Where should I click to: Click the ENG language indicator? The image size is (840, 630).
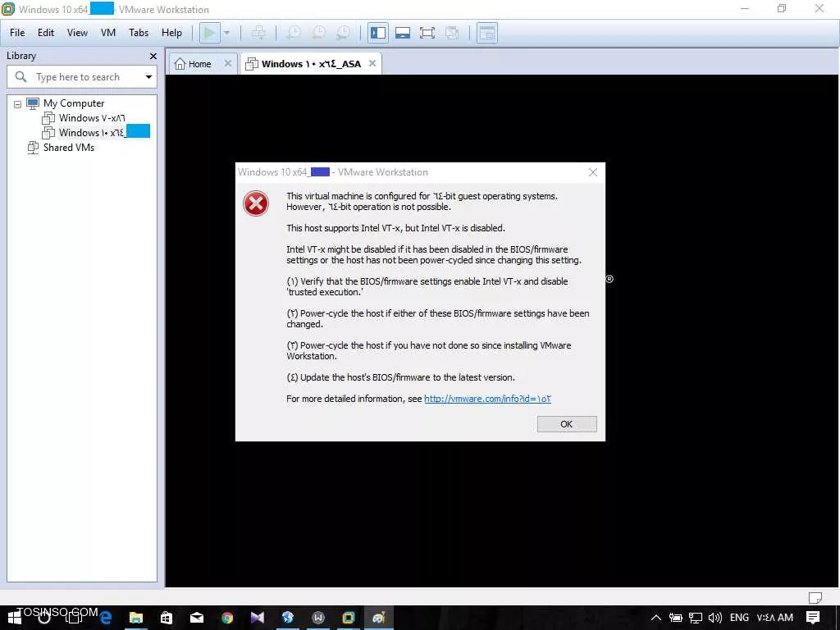pyautogui.click(x=739, y=618)
